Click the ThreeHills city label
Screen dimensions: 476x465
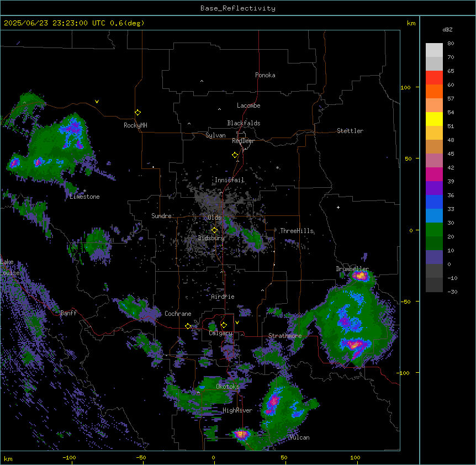pyautogui.click(x=297, y=231)
